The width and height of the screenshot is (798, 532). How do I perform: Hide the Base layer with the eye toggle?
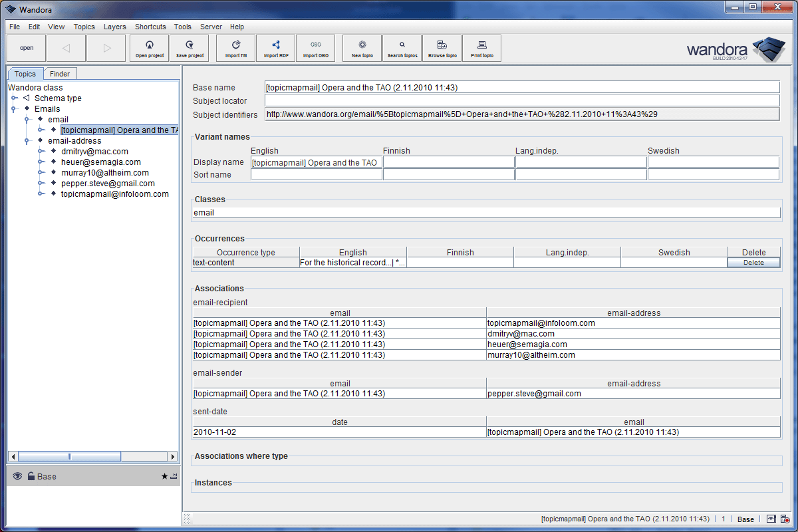point(17,475)
